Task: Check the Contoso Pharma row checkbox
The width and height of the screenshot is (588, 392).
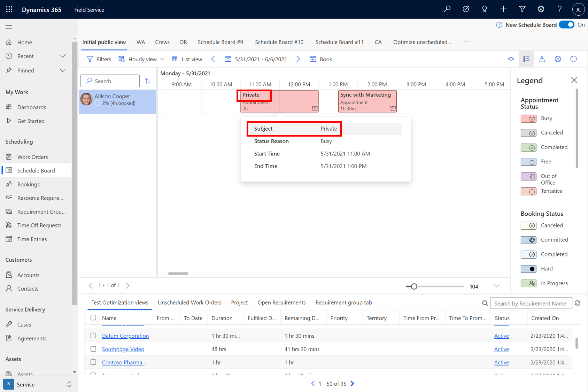Action: tap(93, 362)
